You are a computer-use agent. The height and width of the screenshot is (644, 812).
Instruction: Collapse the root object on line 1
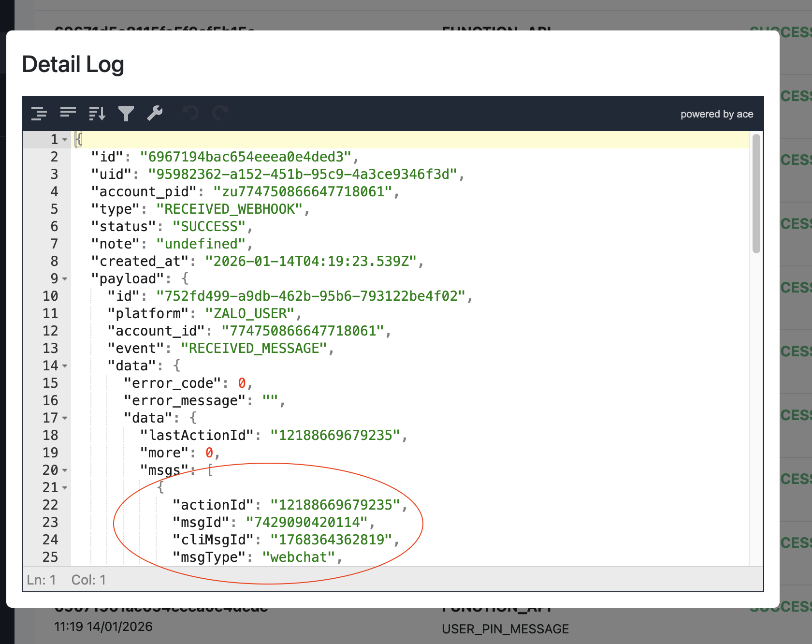[x=65, y=140]
